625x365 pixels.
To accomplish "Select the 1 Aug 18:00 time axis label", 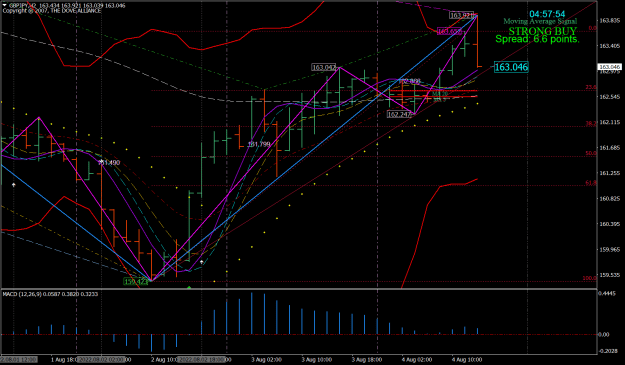I will click(x=64, y=360).
